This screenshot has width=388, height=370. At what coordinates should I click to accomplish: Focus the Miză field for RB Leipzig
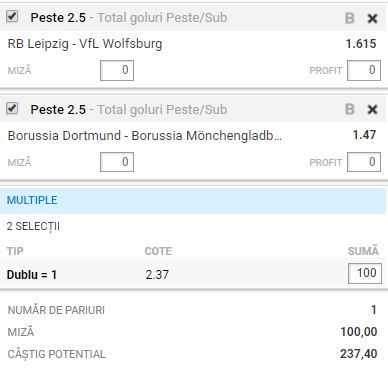[117, 70]
